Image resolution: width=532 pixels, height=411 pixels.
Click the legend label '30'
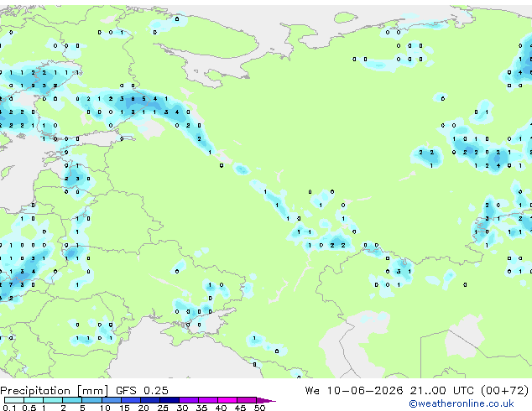pyautogui.click(x=182, y=408)
